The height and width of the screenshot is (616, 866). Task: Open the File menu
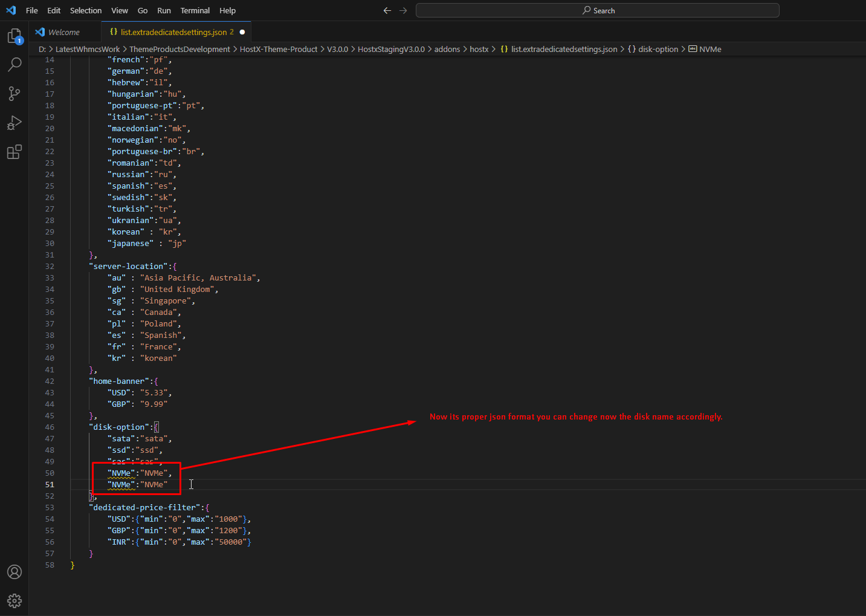(32, 10)
